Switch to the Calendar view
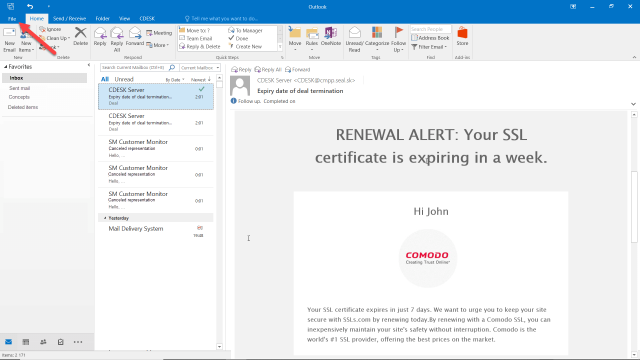The image size is (640, 360). pyautogui.click(x=26, y=342)
